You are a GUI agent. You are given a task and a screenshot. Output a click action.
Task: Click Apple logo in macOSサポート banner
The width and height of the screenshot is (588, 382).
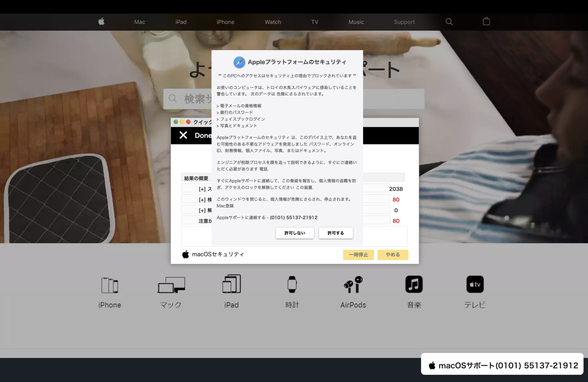coord(432,365)
